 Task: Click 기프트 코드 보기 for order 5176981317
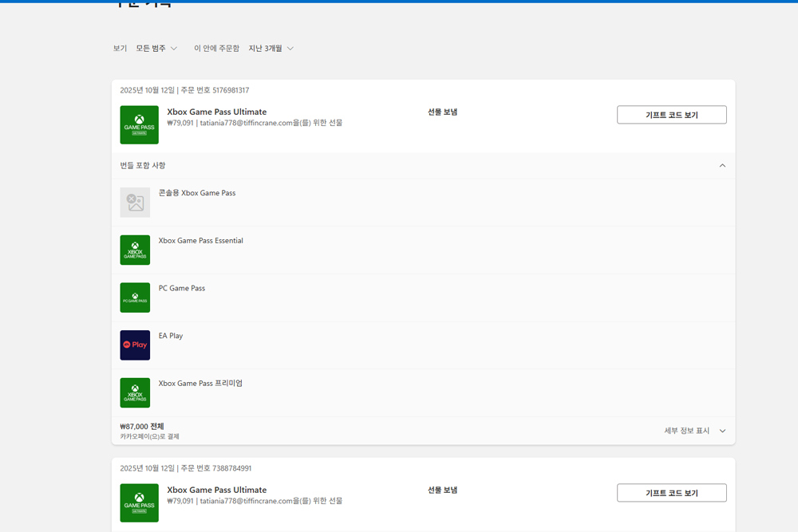click(x=672, y=115)
